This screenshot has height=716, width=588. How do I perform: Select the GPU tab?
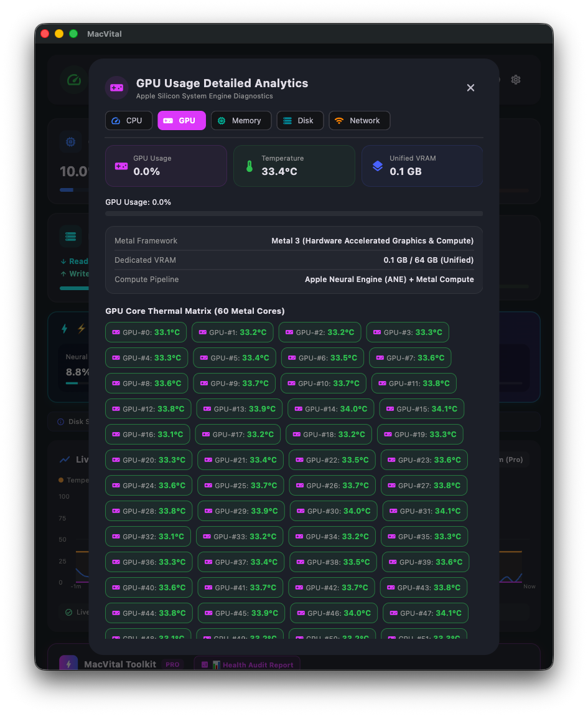[x=182, y=121]
